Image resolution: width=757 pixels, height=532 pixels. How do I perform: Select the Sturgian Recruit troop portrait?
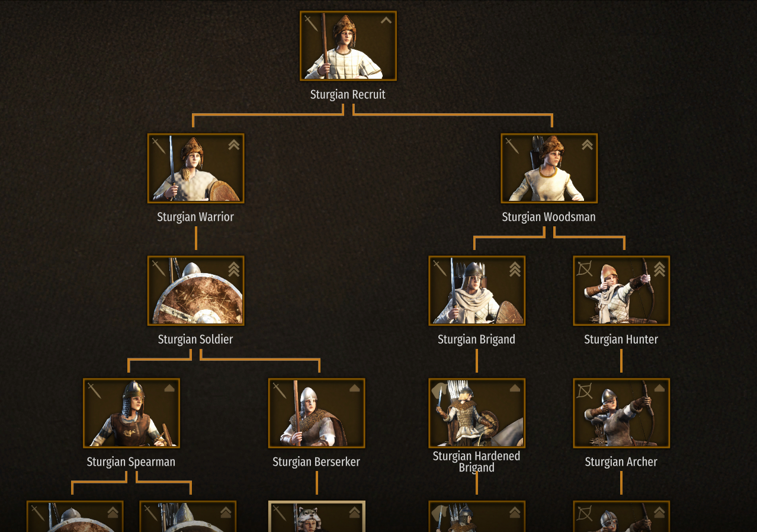[348, 46]
